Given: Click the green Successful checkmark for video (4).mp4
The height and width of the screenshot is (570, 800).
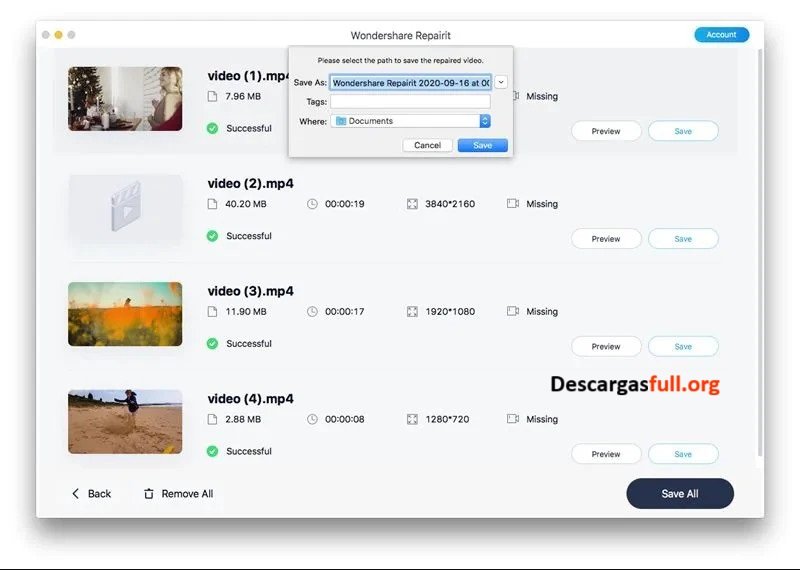Looking at the screenshot, I should tap(212, 452).
